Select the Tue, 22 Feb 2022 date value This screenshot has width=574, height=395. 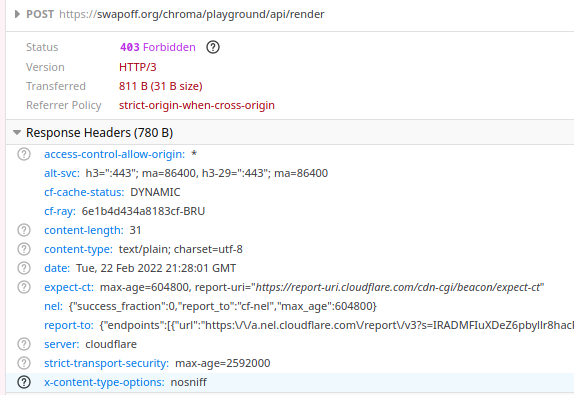[x=156, y=268]
